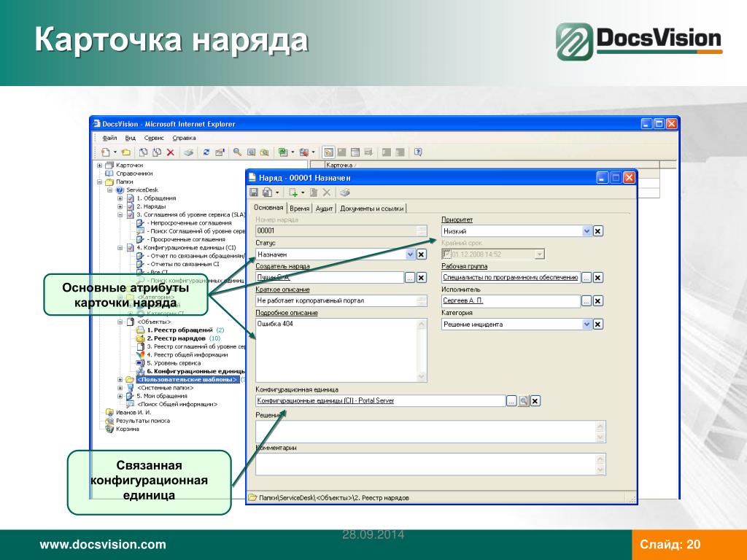Click the Краткое описание input field
This screenshot has height=560, width=747.
tap(341, 301)
